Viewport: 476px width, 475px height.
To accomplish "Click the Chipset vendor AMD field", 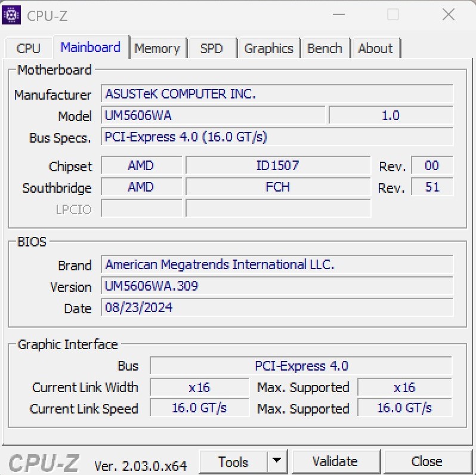I will pos(141,165).
